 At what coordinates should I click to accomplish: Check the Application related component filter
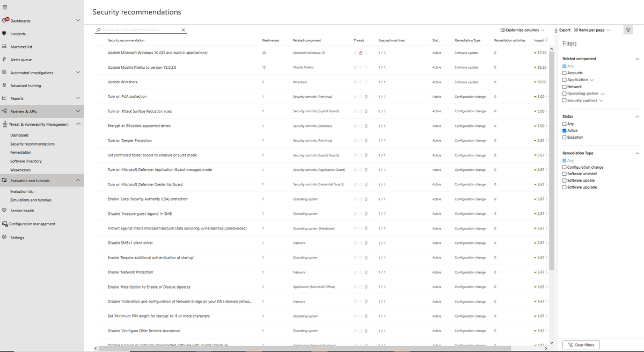(564, 80)
